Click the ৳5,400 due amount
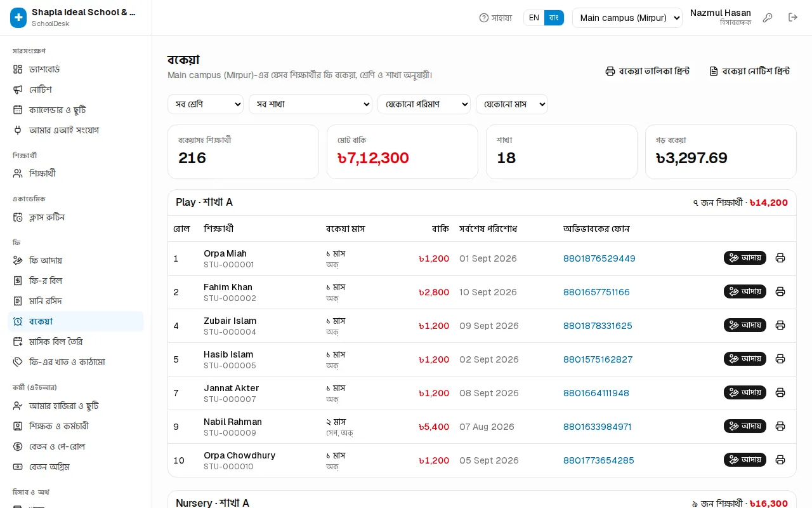The image size is (812, 508). 434,427
